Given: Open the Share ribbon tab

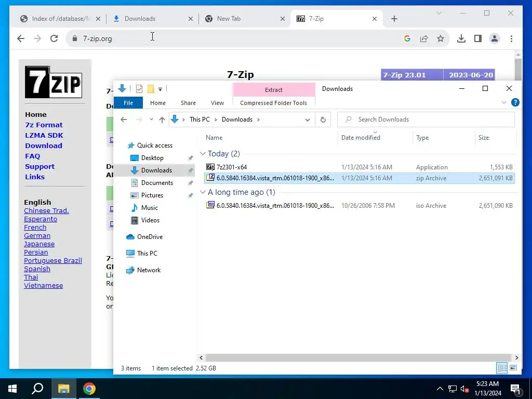Looking at the screenshot, I should tap(188, 103).
